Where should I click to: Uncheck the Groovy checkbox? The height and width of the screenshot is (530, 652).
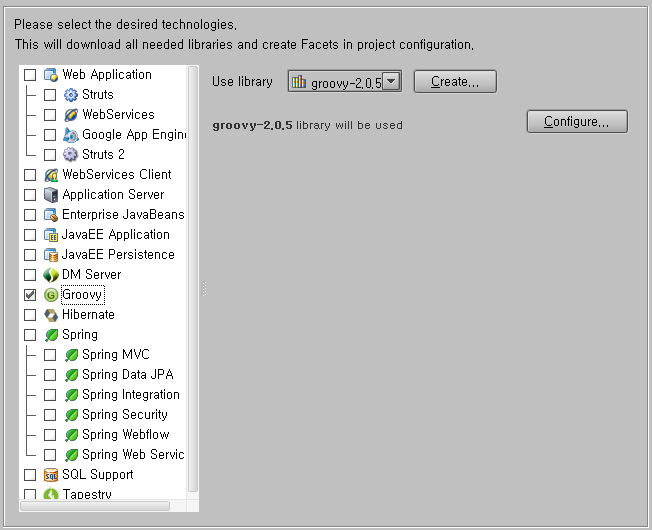click(30, 295)
